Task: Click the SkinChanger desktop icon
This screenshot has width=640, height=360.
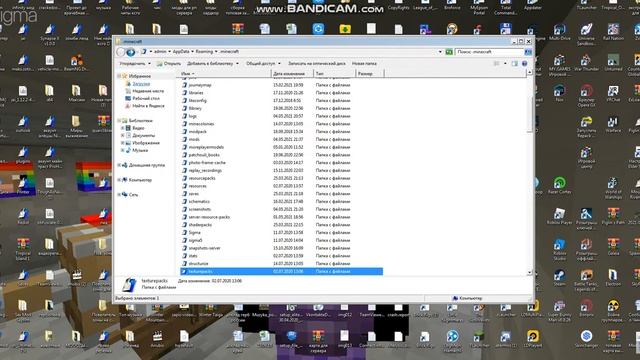Action: coord(587,339)
